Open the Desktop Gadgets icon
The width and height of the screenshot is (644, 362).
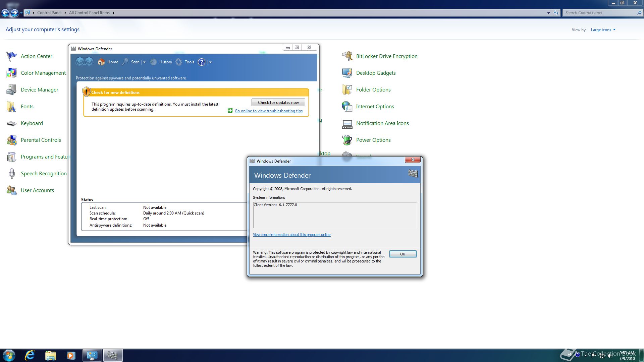tap(347, 73)
